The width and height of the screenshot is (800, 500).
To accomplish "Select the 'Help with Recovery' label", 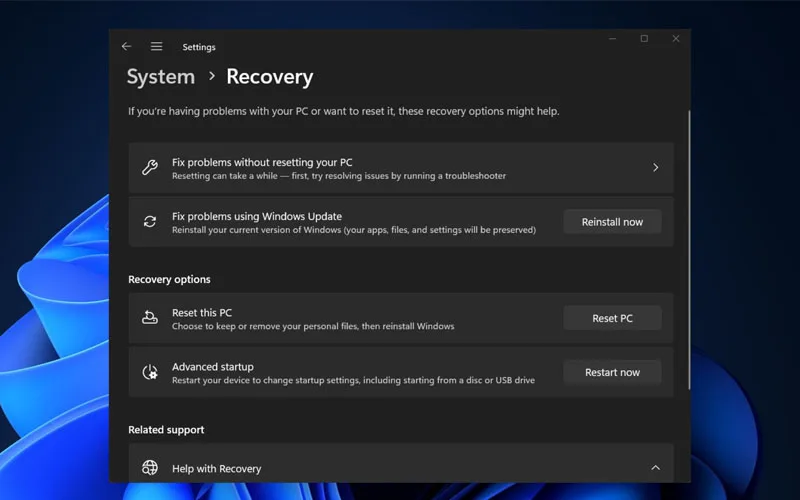I will coord(216,468).
